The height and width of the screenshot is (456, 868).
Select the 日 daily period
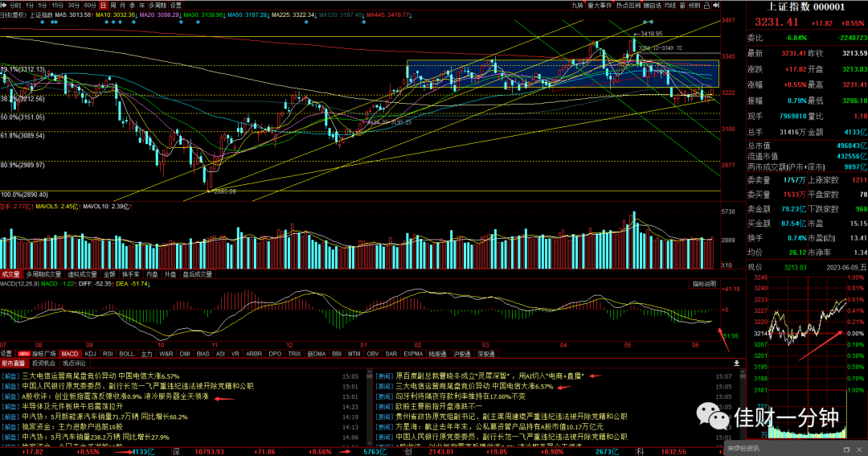click(x=104, y=5)
